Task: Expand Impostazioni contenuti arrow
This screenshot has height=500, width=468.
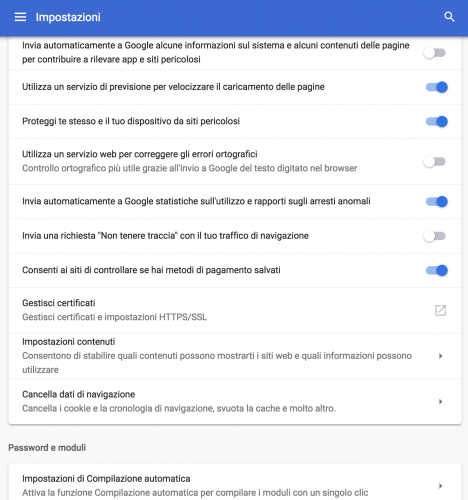Action: point(440,356)
